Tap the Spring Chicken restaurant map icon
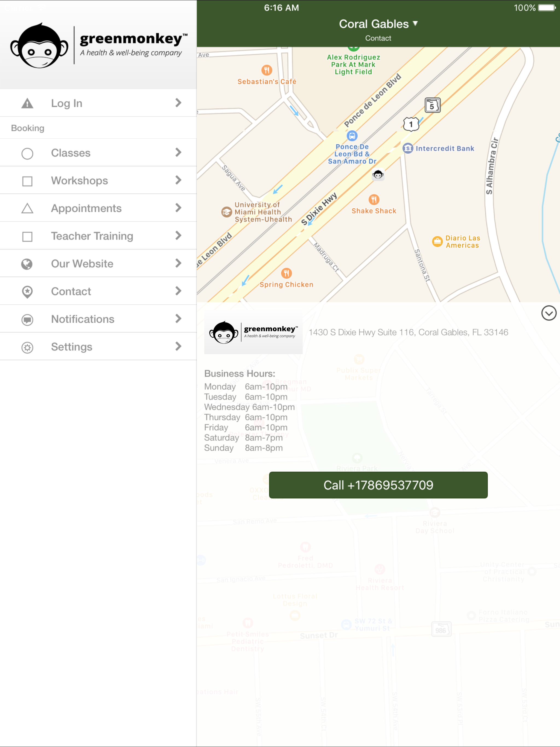The height and width of the screenshot is (747, 560). [x=286, y=273]
